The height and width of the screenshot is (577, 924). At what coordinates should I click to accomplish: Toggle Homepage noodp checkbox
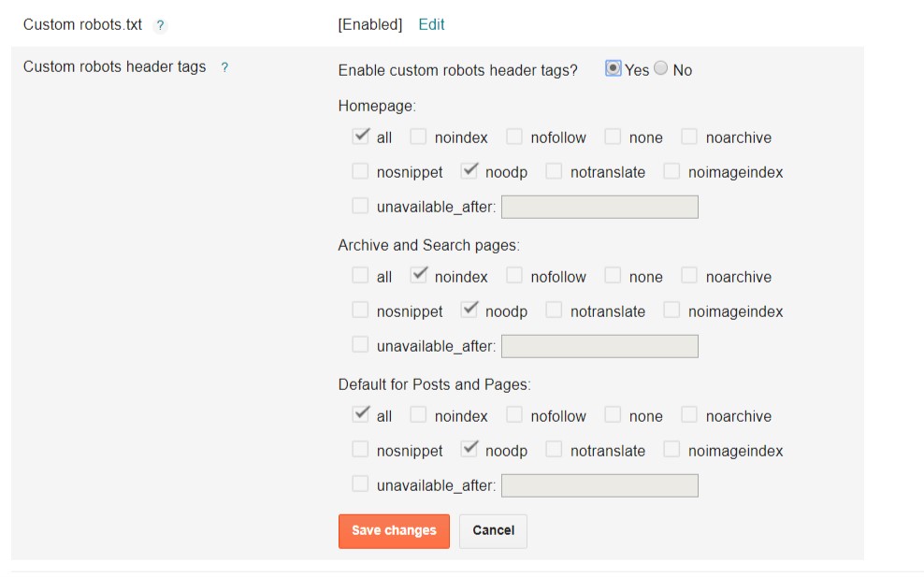[469, 171]
